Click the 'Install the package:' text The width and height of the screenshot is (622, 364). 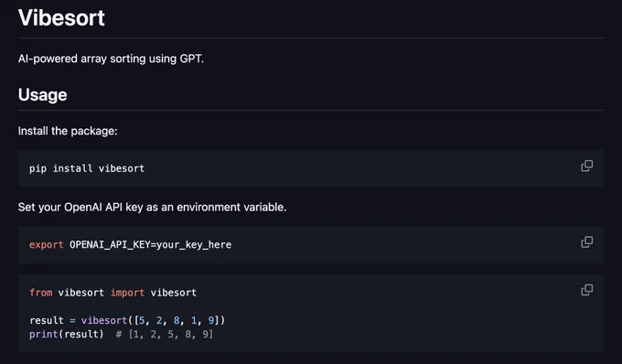pyautogui.click(x=68, y=131)
